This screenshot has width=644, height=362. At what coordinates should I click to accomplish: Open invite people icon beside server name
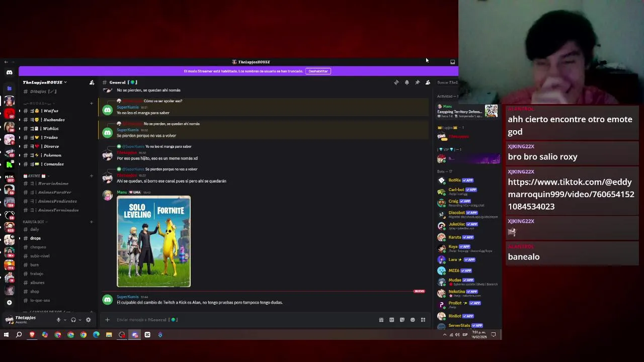92,82
